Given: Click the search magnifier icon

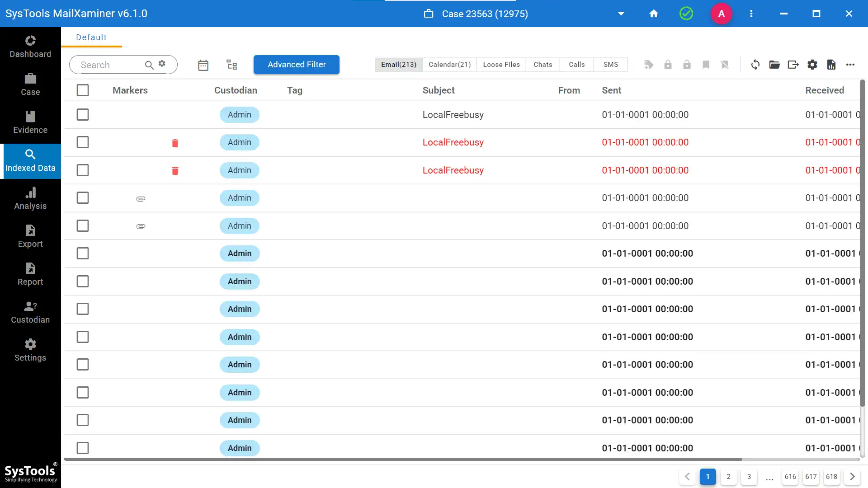Looking at the screenshot, I should click(149, 65).
